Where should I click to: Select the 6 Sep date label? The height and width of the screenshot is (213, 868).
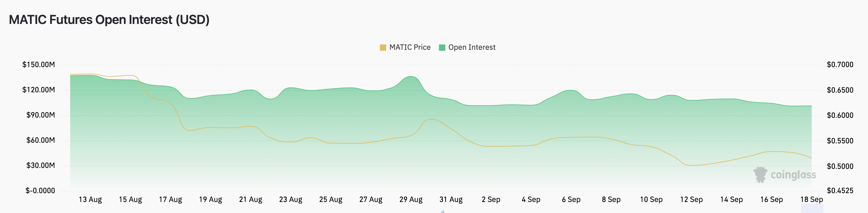(571, 199)
